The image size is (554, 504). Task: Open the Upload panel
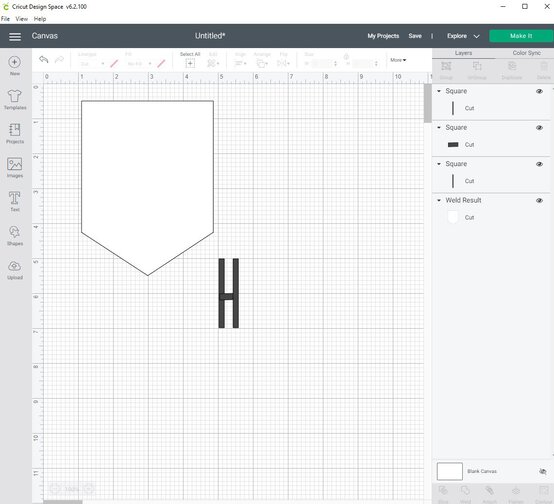[15, 270]
